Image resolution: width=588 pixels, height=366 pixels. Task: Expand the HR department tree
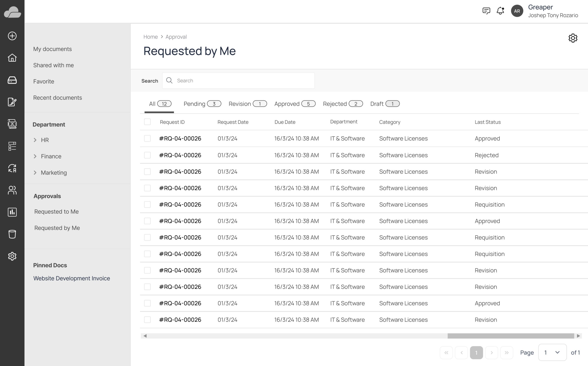pyautogui.click(x=35, y=140)
